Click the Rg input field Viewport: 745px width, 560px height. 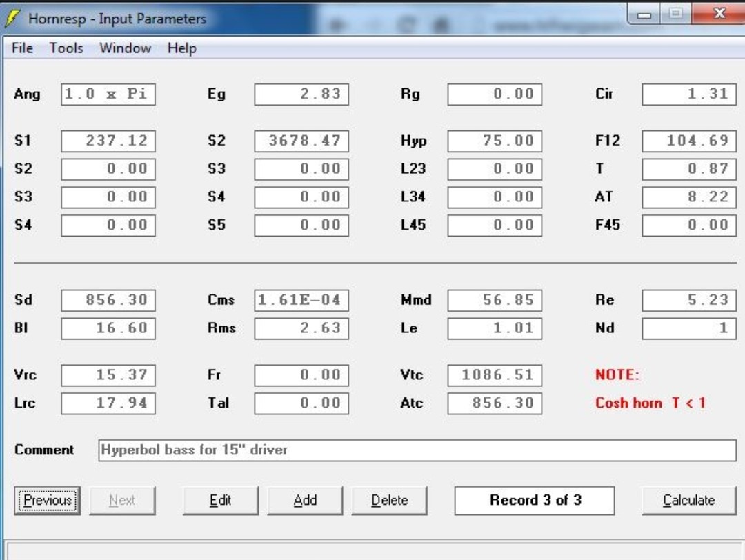[495, 94]
